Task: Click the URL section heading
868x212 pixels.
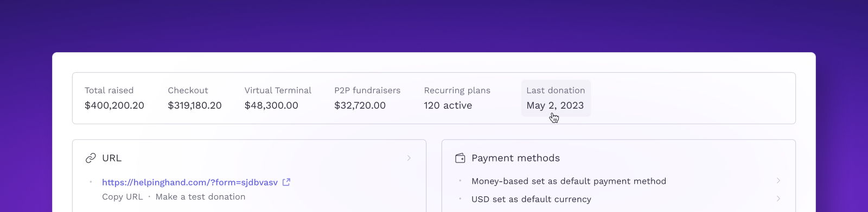Action: point(112,158)
